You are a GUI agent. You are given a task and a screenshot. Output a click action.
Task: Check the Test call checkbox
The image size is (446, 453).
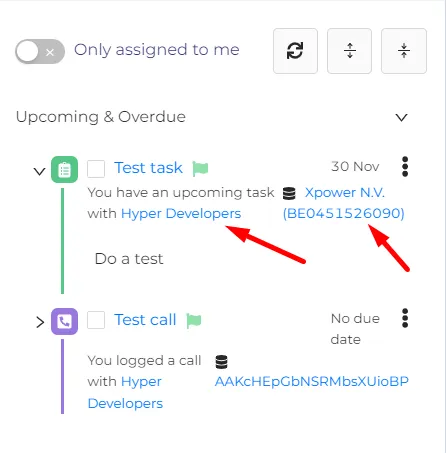(x=96, y=320)
